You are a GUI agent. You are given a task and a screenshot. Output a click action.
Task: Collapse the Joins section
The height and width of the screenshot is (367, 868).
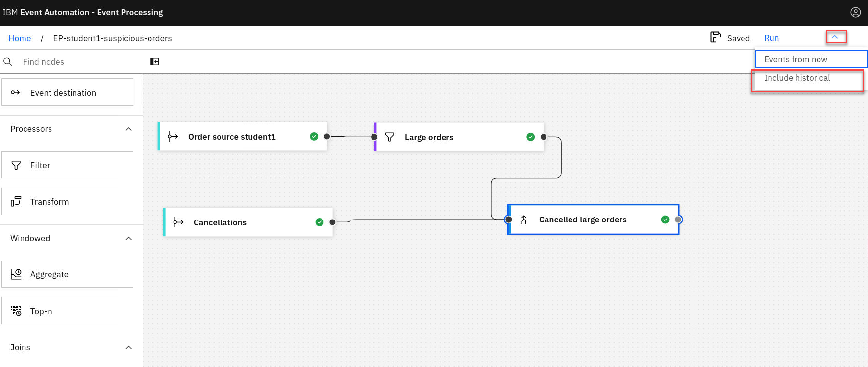pyautogui.click(x=128, y=348)
